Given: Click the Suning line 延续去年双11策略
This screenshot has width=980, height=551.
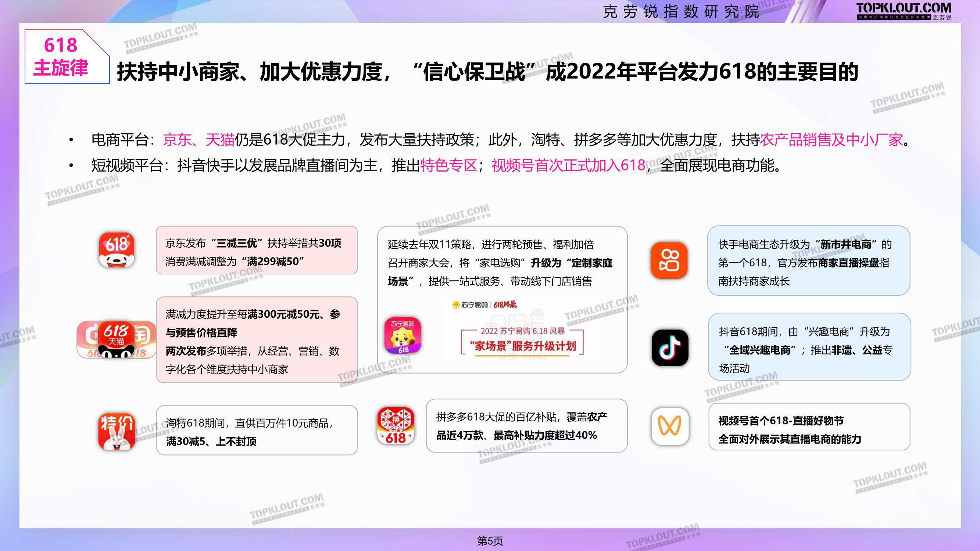Looking at the screenshot, I should 491,245.
